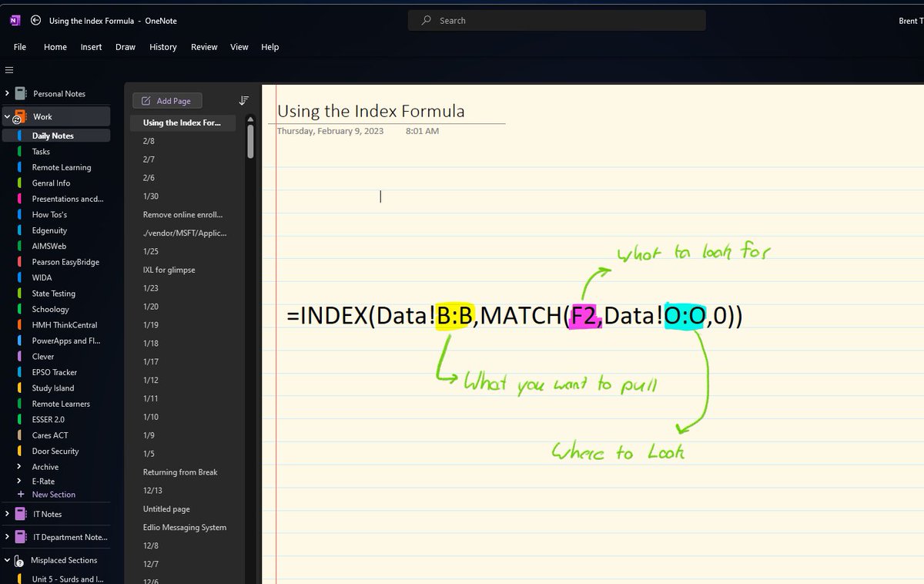Image resolution: width=924 pixels, height=584 pixels.
Task: Click the Add Page button
Action: click(167, 101)
